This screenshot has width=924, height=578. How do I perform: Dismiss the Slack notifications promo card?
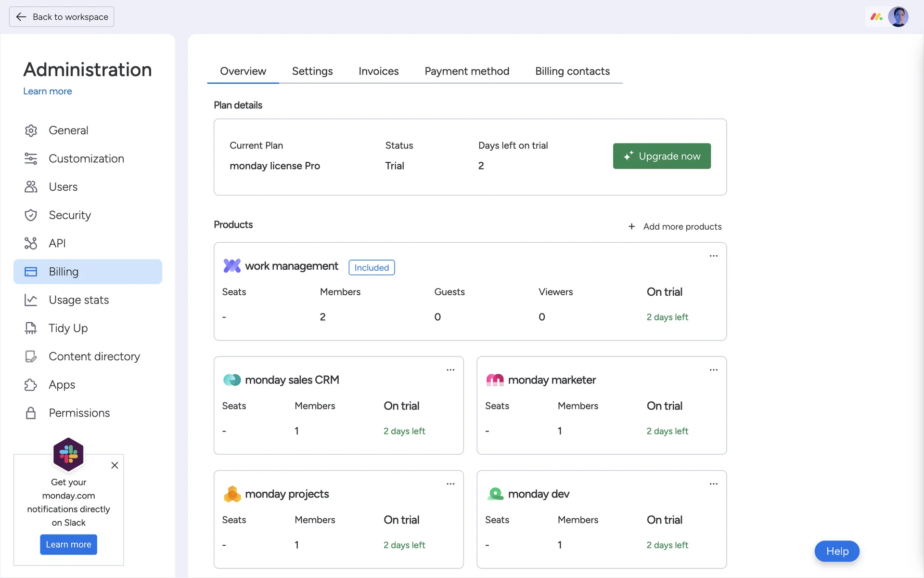coord(115,465)
